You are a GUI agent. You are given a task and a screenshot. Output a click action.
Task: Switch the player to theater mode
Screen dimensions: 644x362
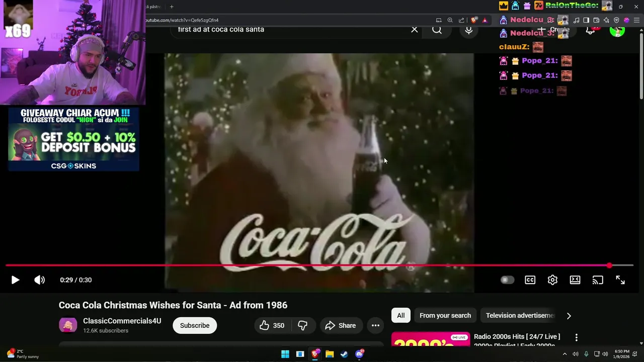(x=575, y=280)
